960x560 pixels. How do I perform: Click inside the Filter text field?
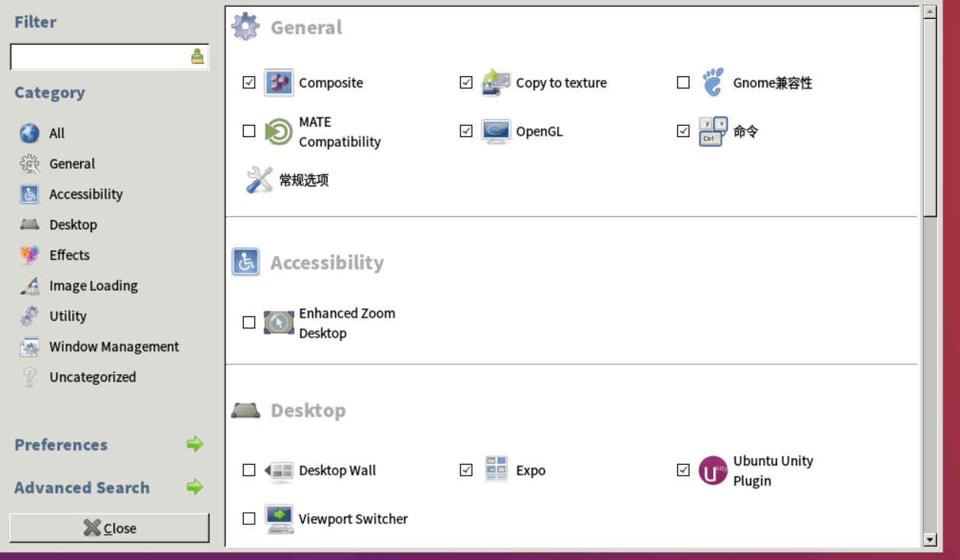click(x=99, y=56)
